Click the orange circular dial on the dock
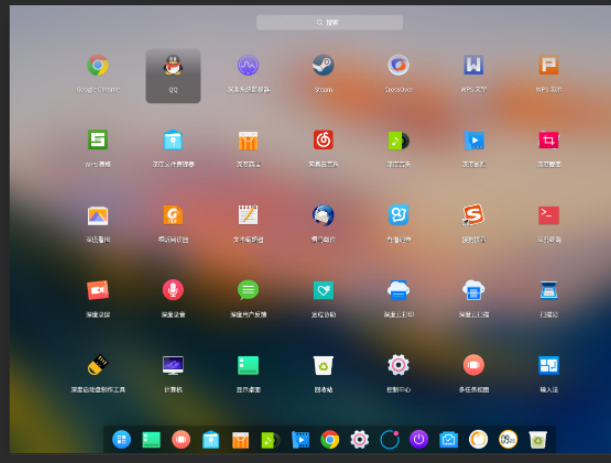 479,440
